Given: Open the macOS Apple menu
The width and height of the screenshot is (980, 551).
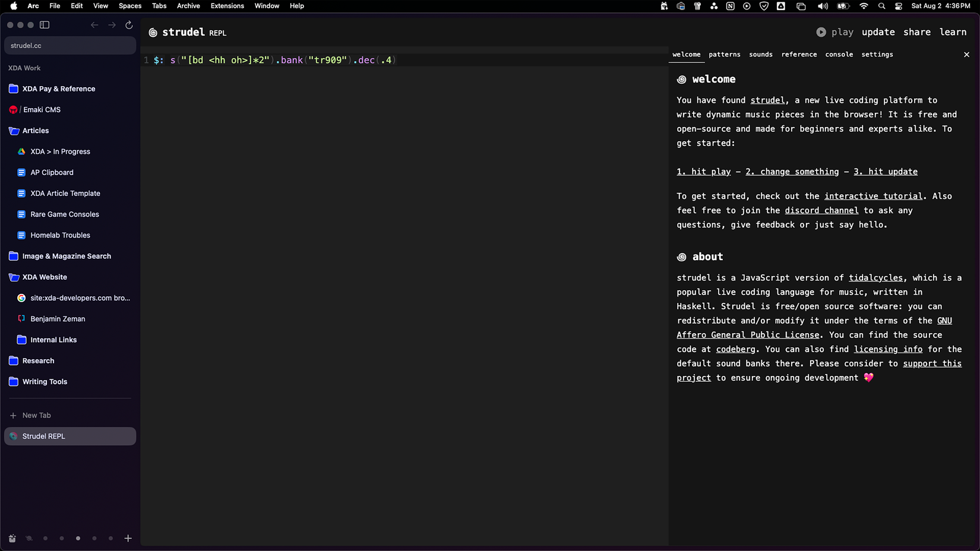Looking at the screenshot, I should point(14,6).
